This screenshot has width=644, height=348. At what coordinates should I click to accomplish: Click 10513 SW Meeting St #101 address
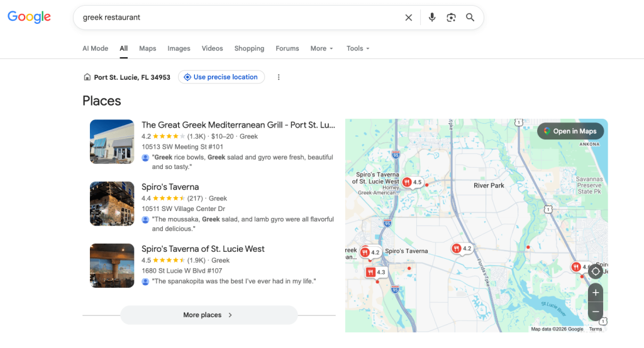(x=182, y=146)
